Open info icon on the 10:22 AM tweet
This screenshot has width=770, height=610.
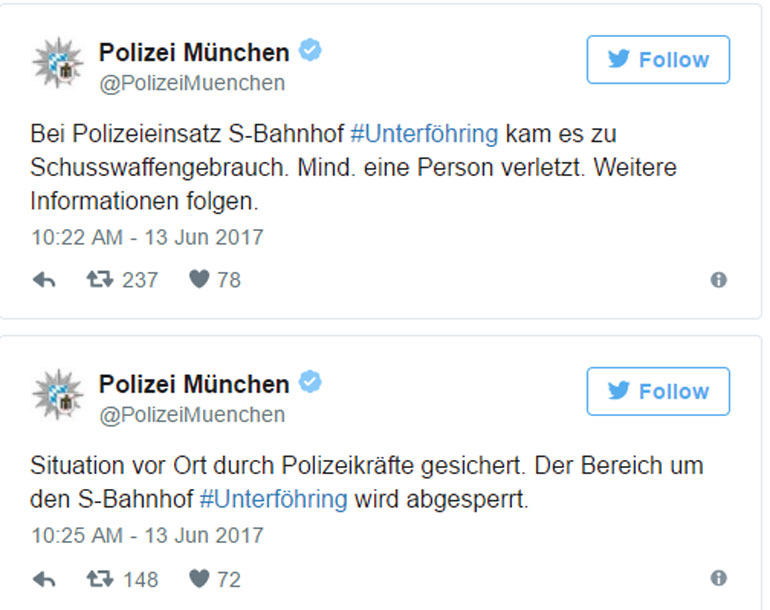pos(718,280)
